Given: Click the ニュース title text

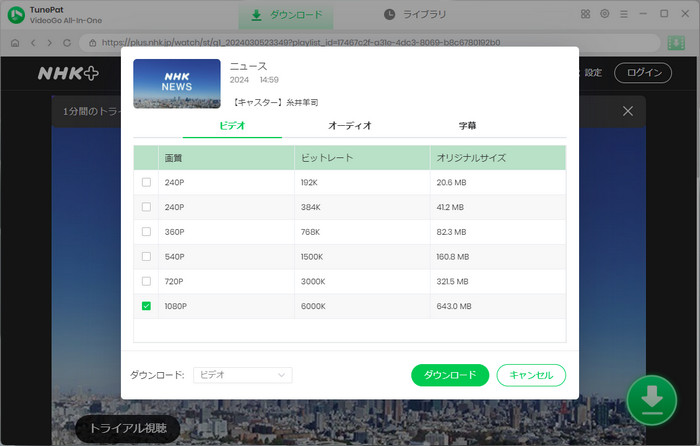Looking at the screenshot, I should [248, 67].
